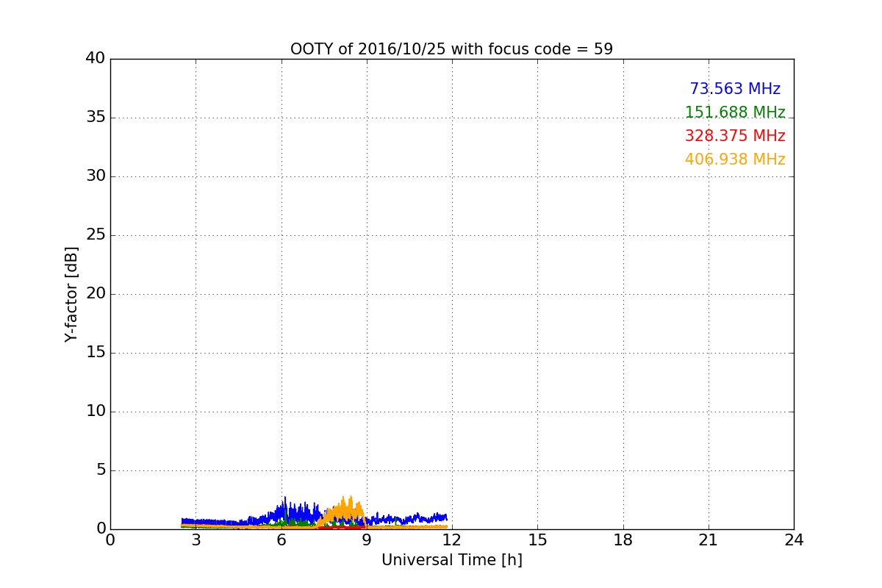The width and height of the screenshot is (882, 588).
Task: Select the 406.938 MHz legend label
Action: 735,159
